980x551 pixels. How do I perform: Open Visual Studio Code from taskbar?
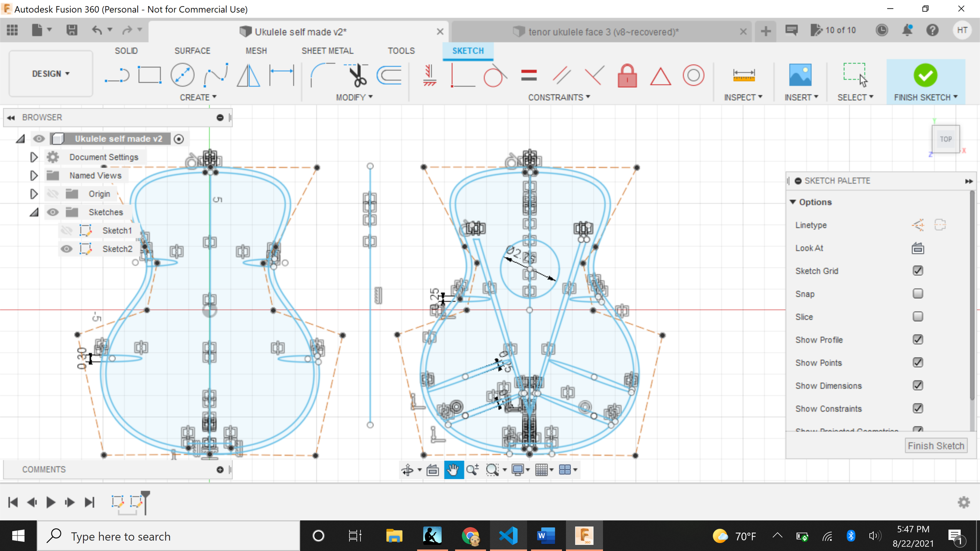tap(508, 536)
